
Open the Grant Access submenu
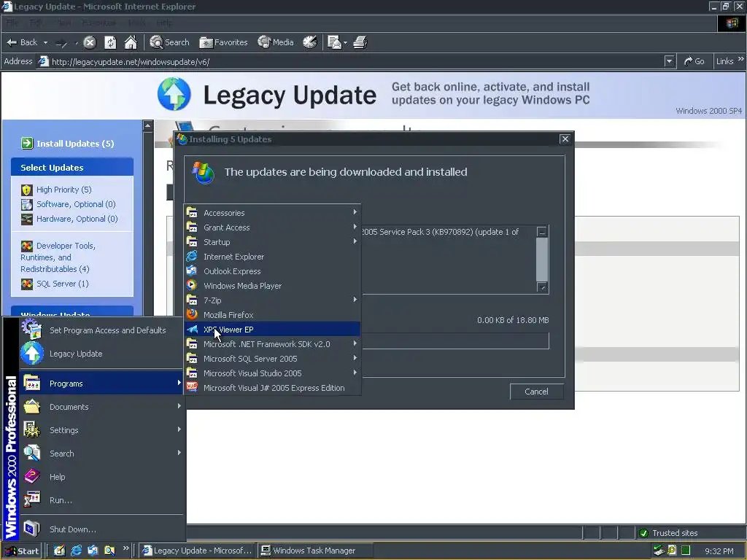tap(273, 227)
